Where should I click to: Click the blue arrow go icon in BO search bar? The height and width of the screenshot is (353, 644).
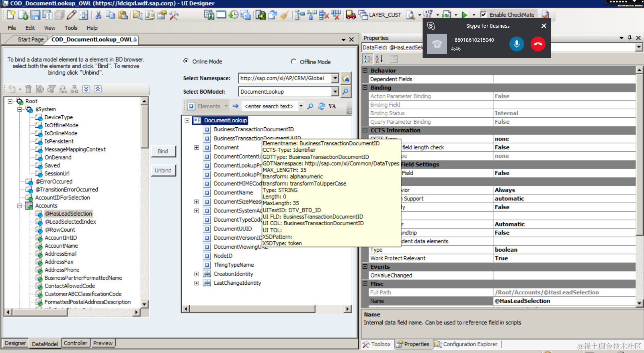[x=236, y=106]
